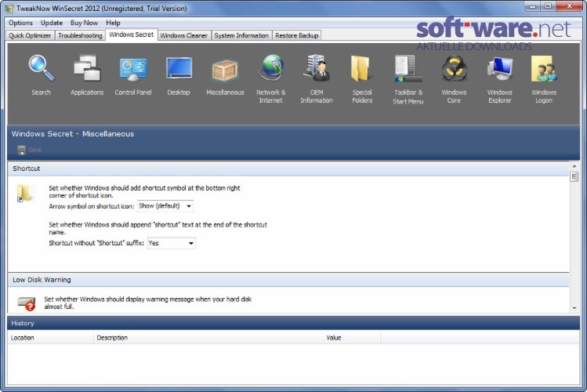
Task: Click the Shortcut section header
Action: coord(288,169)
